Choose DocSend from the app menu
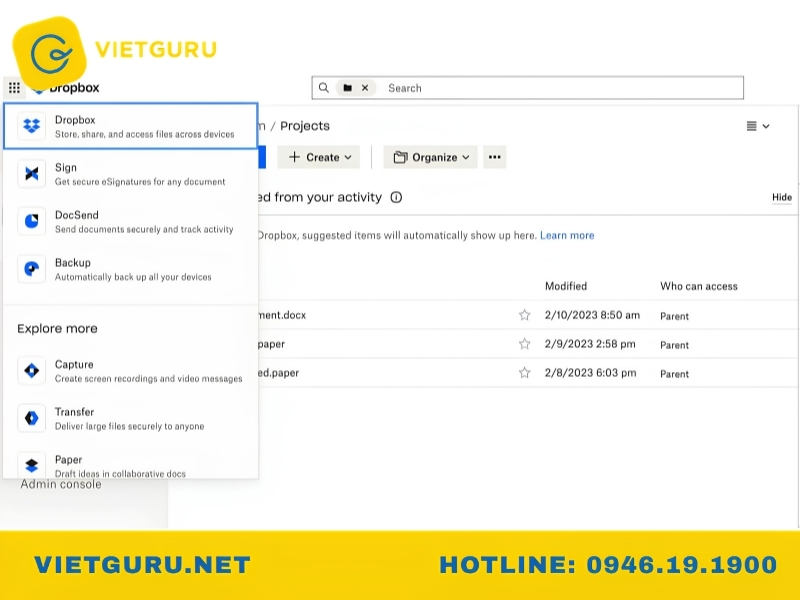 [x=130, y=221]
